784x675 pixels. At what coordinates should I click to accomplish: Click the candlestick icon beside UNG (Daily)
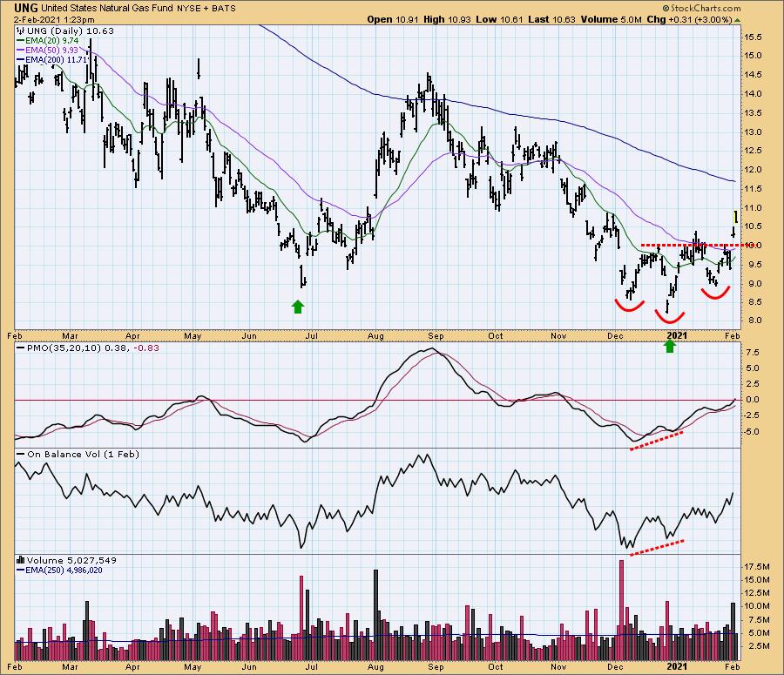pyautogui.click(x=21, y=30)
